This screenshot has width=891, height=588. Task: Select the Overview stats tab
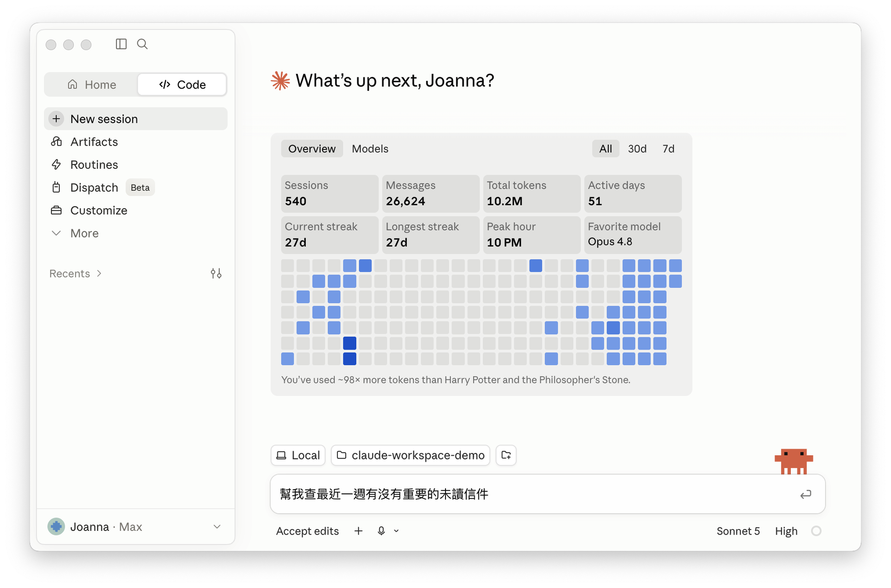click(x=312, y=149)
